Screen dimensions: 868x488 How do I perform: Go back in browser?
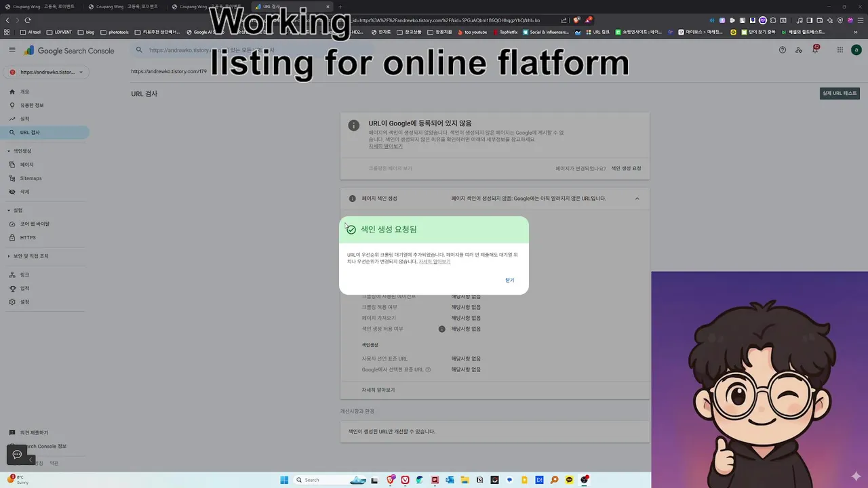7,20
